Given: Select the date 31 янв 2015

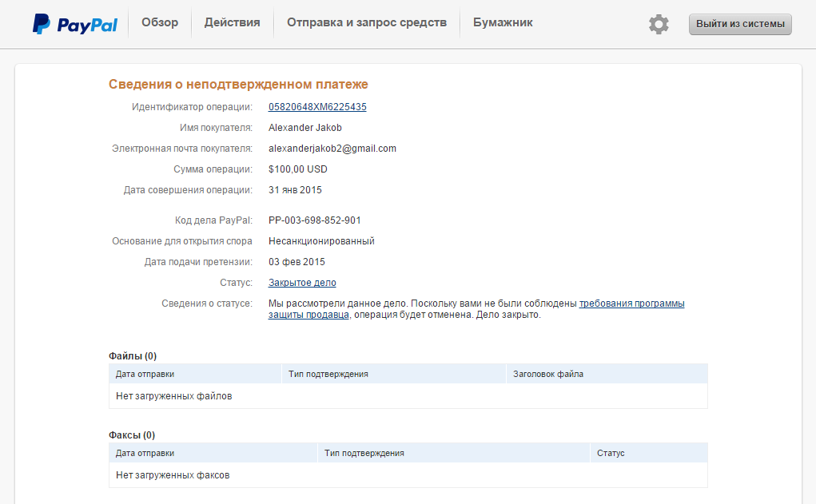Looking at the screenshot, I should 295,190.
